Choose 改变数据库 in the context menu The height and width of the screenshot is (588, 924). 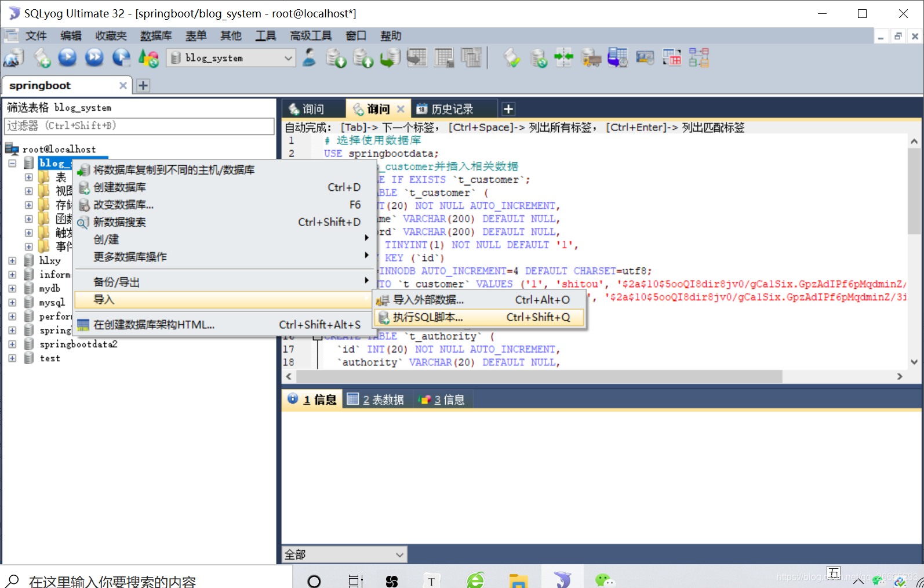click(x=223, y=205)
